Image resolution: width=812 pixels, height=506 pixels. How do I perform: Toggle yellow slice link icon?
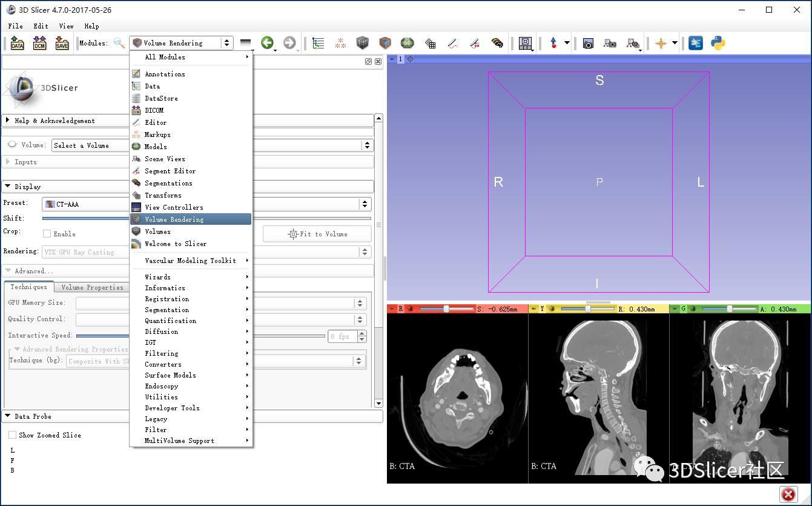552,308
